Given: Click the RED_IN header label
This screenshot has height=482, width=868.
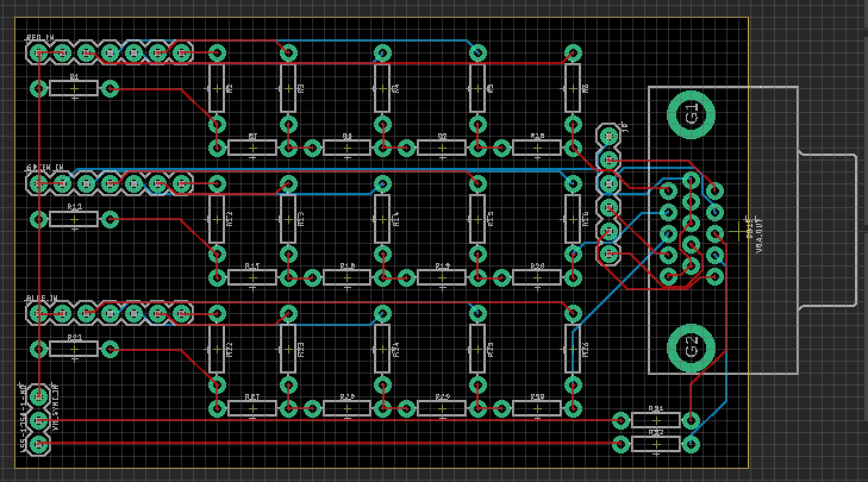Looking at the screenshot, I should point(40,37).
